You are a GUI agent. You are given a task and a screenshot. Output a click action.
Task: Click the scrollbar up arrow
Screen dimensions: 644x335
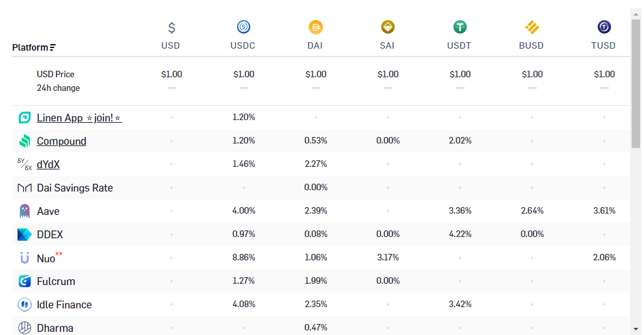pyautogui.click(x=636, y=14)
